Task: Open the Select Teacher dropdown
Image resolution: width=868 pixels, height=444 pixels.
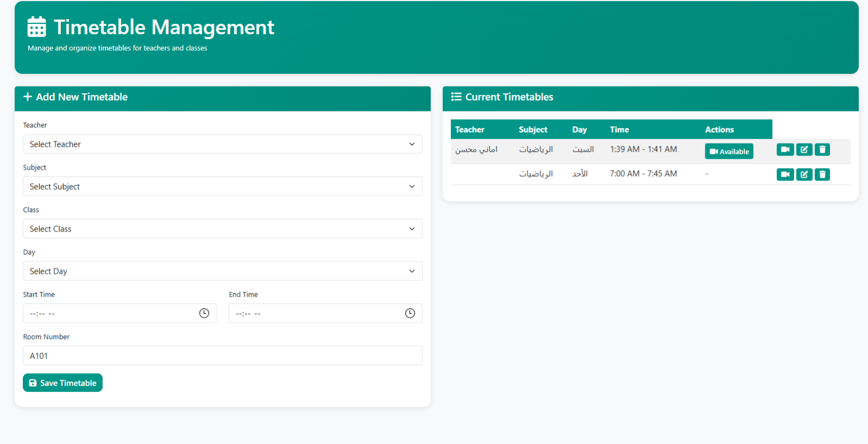Action: click(x=222, y=144)
